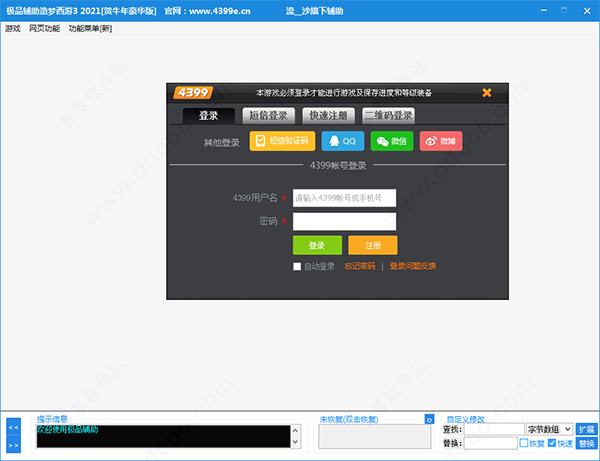Close the login dialog with orange X
This screenshot has width=600, height=461.
[x=487, y=92]
